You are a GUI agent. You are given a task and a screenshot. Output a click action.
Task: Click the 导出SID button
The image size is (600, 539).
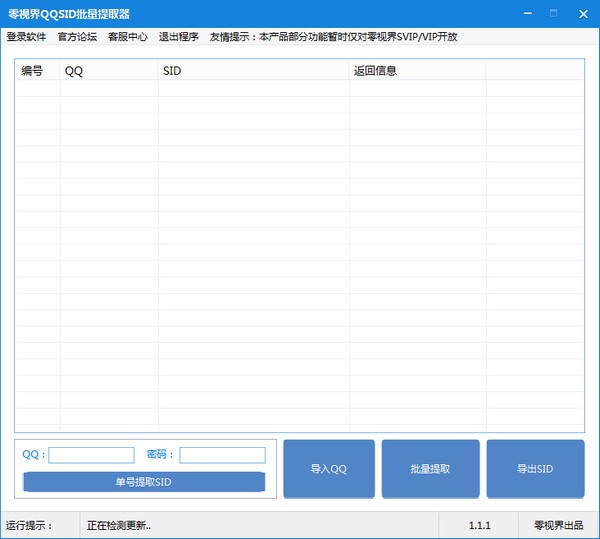coord(535,469)
